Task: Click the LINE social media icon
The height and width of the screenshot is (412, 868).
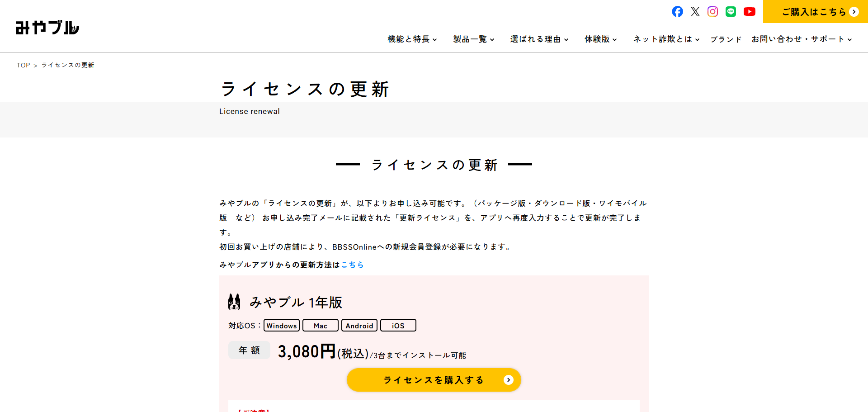Action: tap(731, 12)
